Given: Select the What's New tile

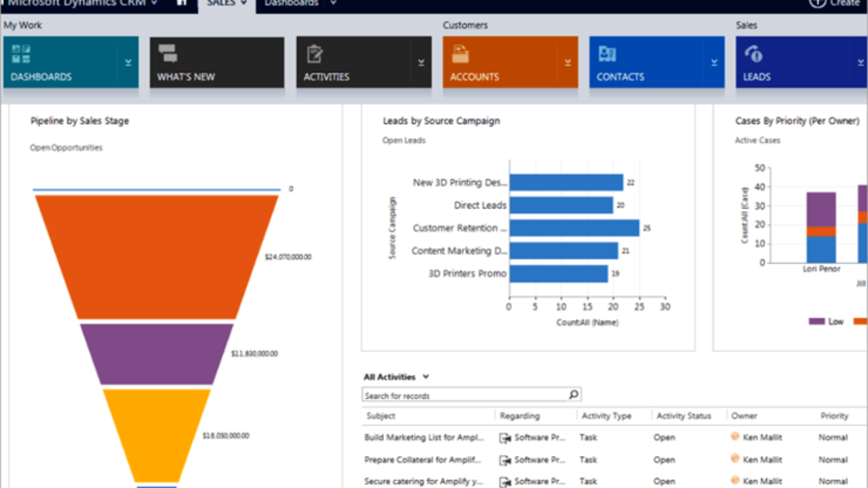Looking at the screenshot, I should click(217, 62).
